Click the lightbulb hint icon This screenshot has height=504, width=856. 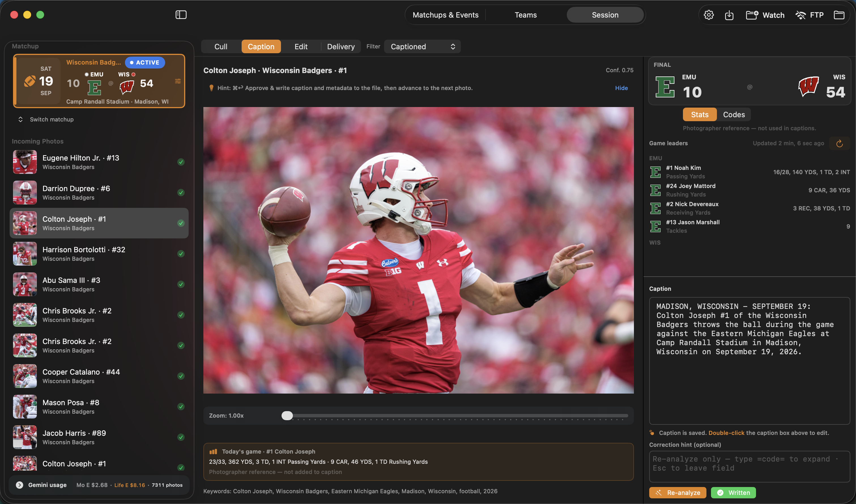pos(211,88)
